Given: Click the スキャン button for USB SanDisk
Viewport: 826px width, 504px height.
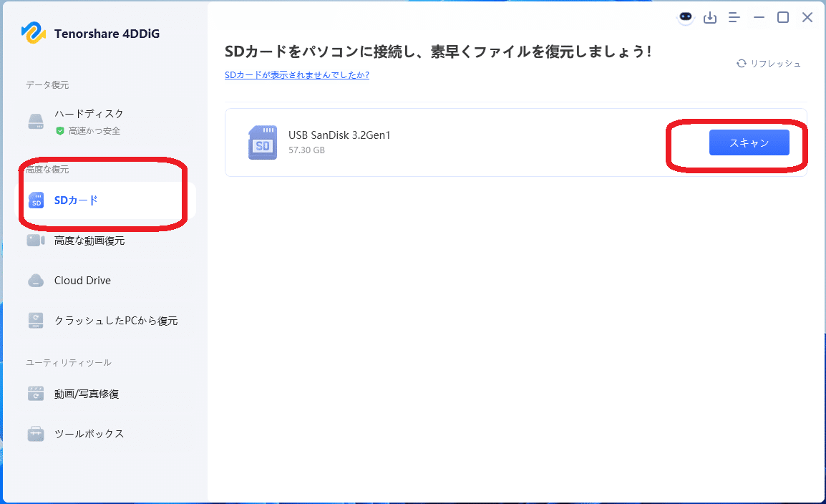Looking at the screenshot, I should point(749,142).
